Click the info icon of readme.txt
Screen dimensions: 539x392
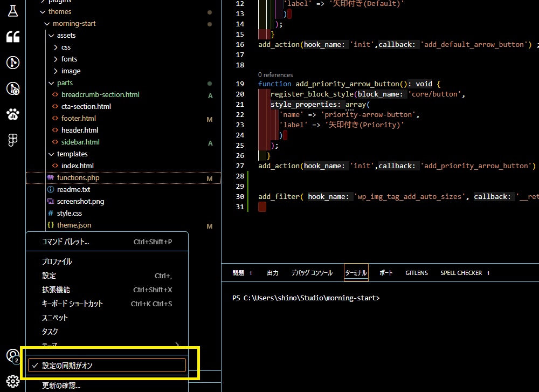(51, 189)
